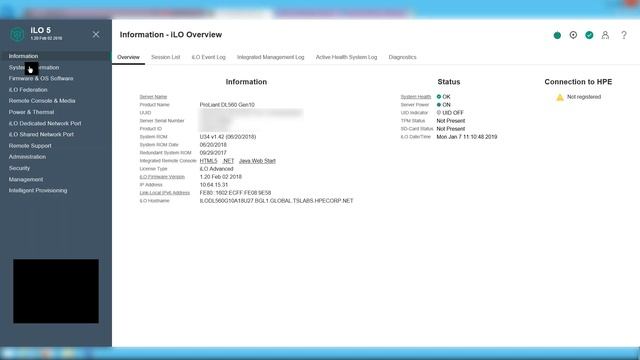Screen dimensions: 640x360
Task: Click the green health checkmark icon in header
Action: 589,35
